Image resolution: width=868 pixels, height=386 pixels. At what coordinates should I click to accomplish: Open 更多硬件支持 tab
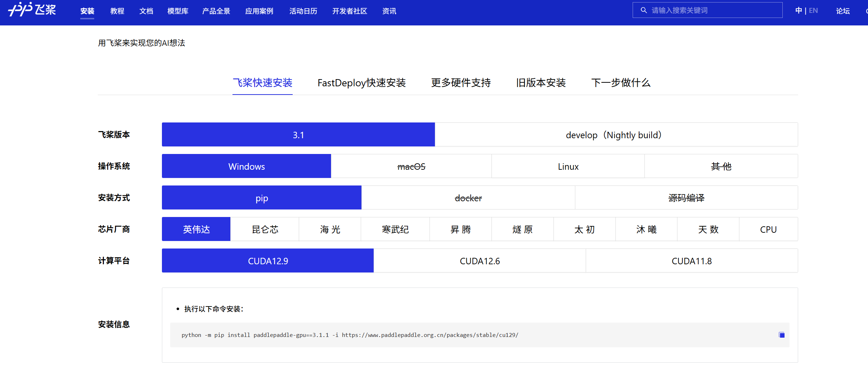tap(461, 83)
